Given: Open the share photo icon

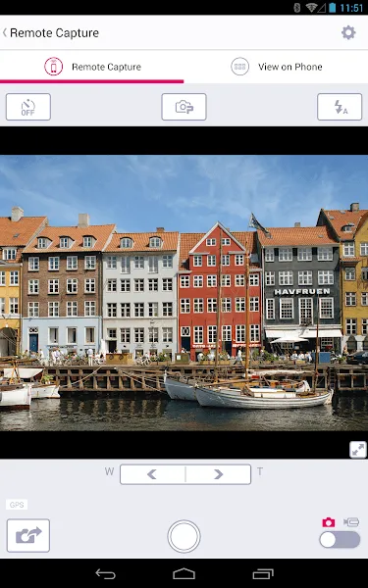Looking at the screenshot, I should (28, 535).
